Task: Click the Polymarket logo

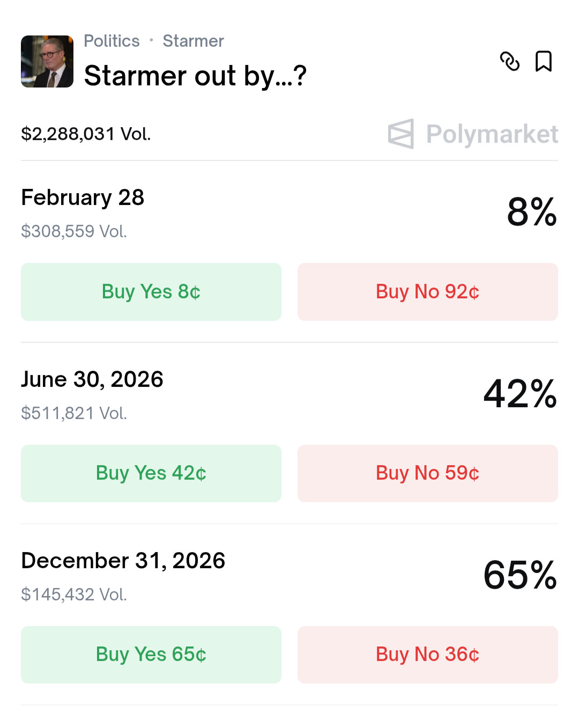Action: click(x=473, y=134)
